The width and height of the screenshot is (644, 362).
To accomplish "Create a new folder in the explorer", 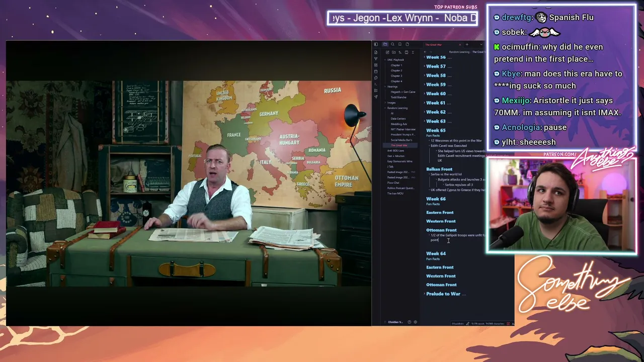I will 393,52.
